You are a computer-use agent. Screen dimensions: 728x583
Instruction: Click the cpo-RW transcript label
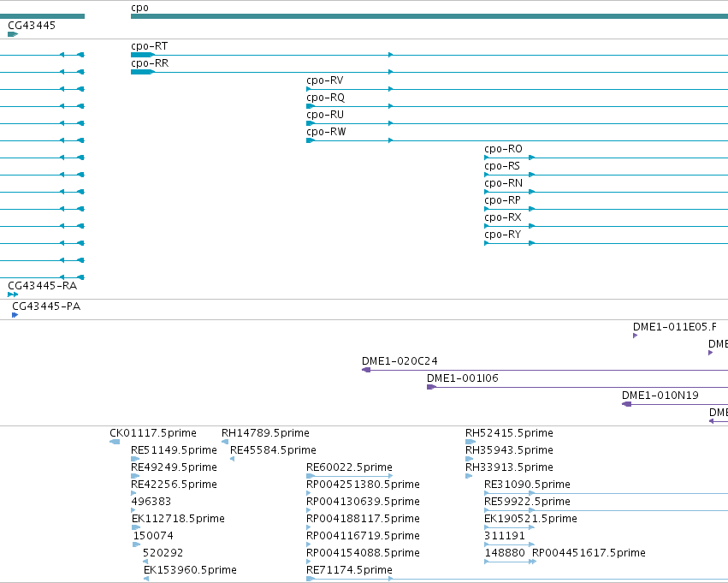click(326, 132)
